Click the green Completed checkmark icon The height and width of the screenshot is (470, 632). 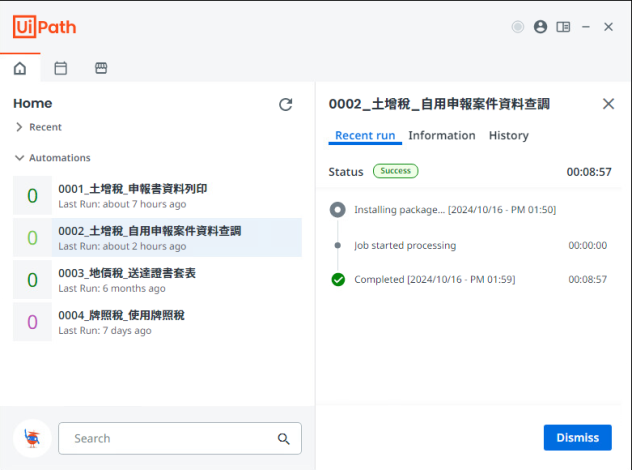pyautogui.click(x=338, y=279)
